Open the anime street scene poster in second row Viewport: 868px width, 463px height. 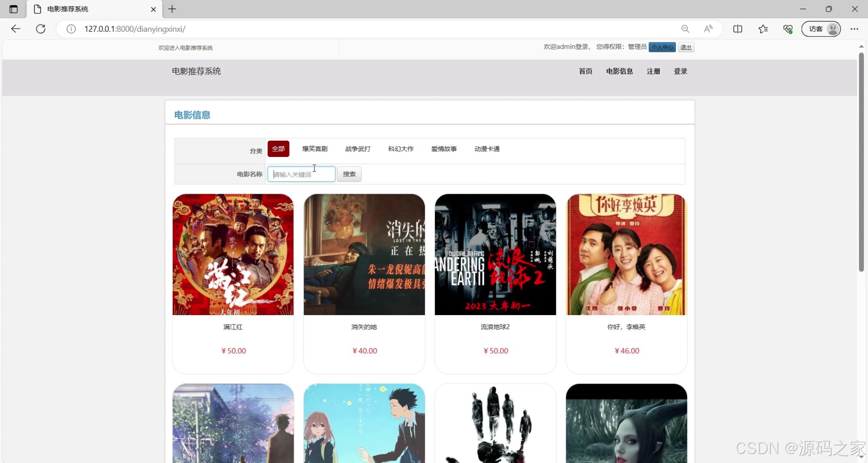click(x=233, y=424)
